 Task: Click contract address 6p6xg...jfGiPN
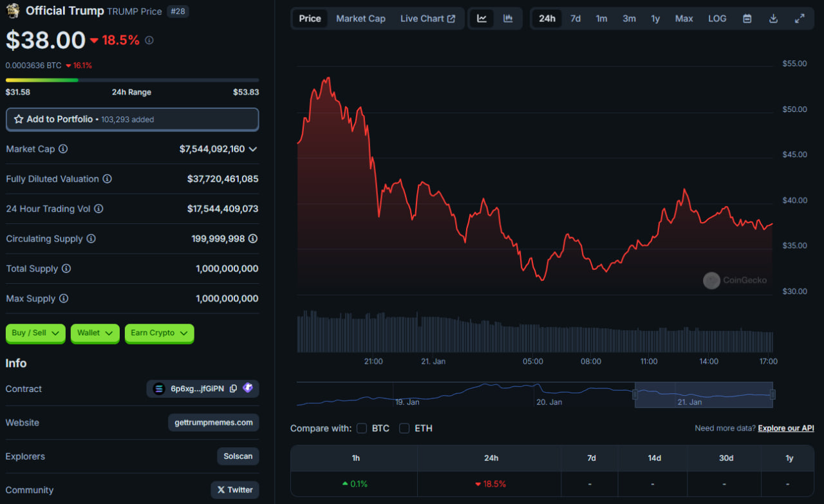(x=198, y=389)
